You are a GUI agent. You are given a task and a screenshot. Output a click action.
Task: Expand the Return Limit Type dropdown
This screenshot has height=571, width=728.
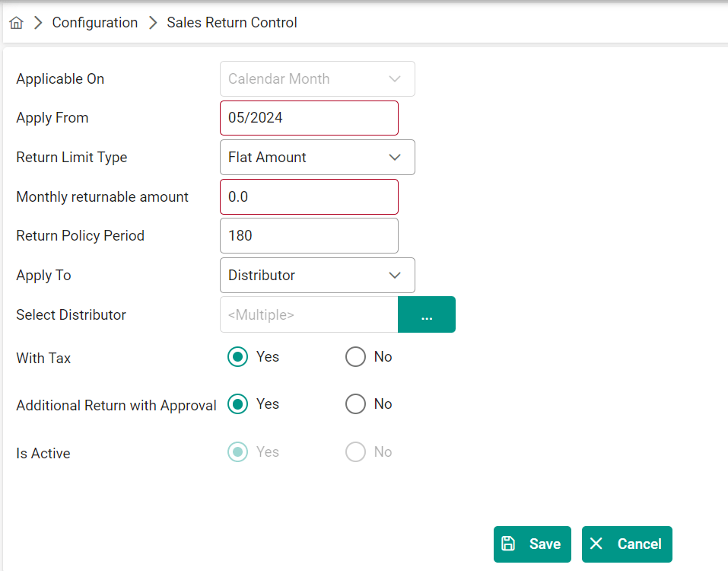point(317,158)
